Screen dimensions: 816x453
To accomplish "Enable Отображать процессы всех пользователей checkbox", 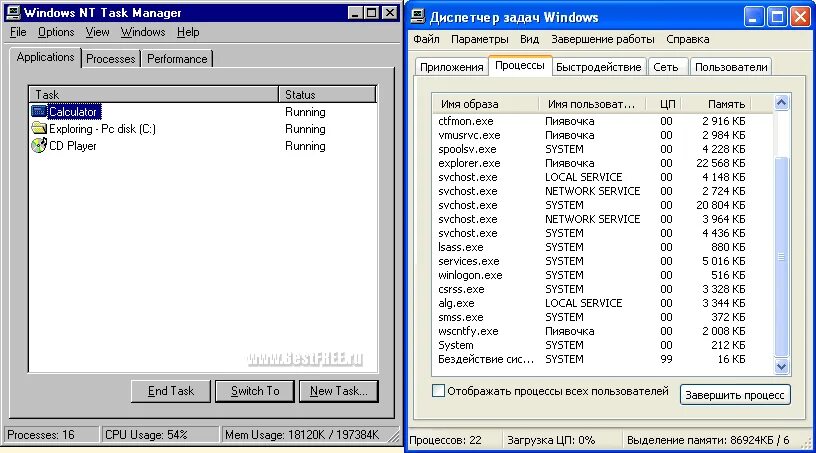I will pos(438,391).
